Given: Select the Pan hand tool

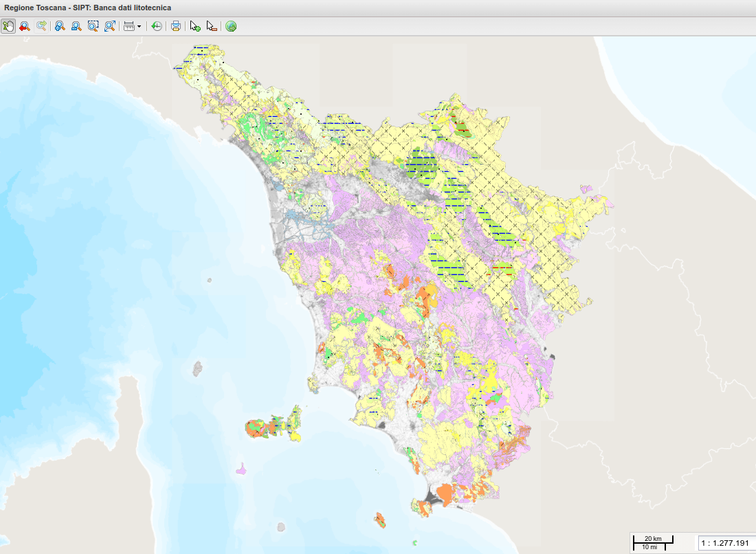Looking at the screenshot, I should point(8,26).
